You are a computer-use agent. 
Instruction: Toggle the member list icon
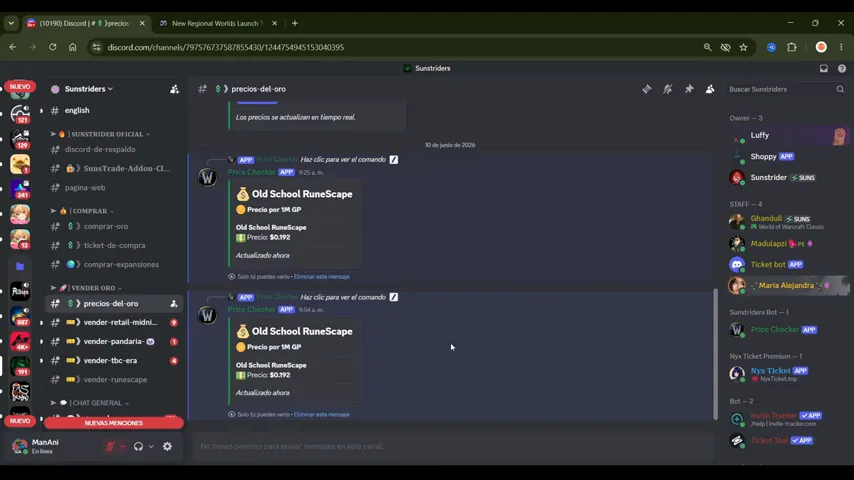pyautogui.click(x=710, y=89)
